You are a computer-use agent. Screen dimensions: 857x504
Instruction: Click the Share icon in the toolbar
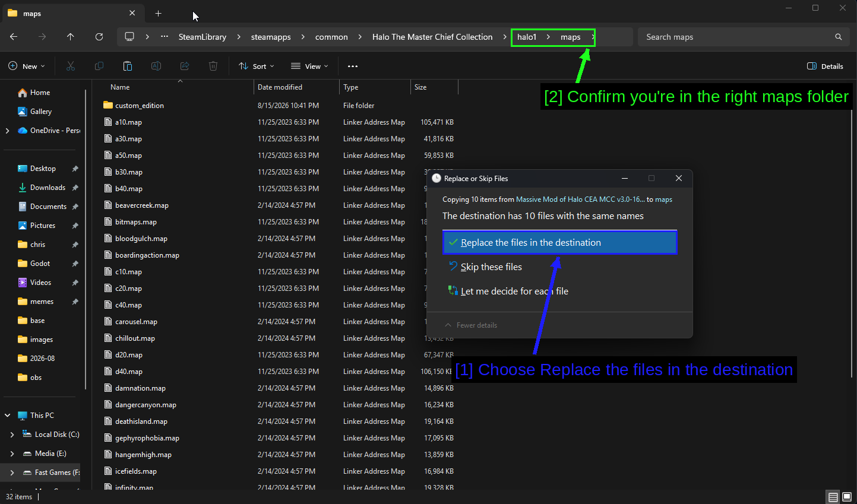point(185,66)
